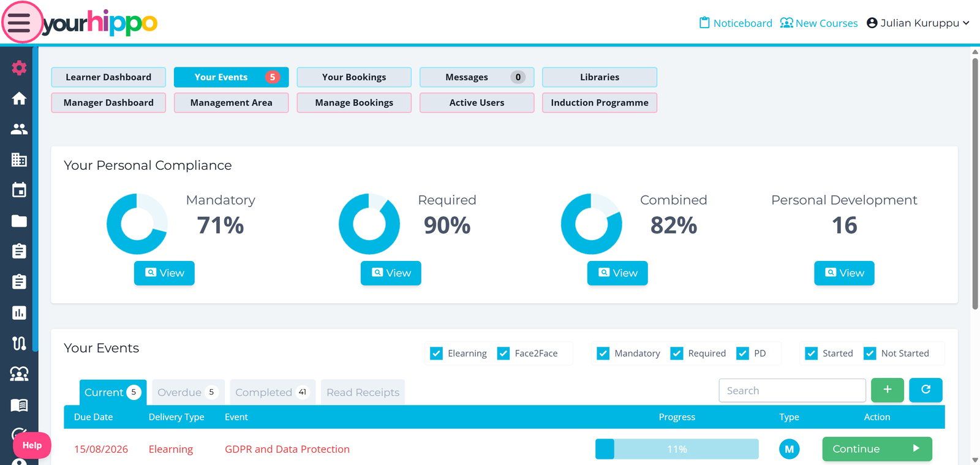This screenshot has width=980, height=465.
Task: Toggle the PD checkbox
Action: [743, 353]
